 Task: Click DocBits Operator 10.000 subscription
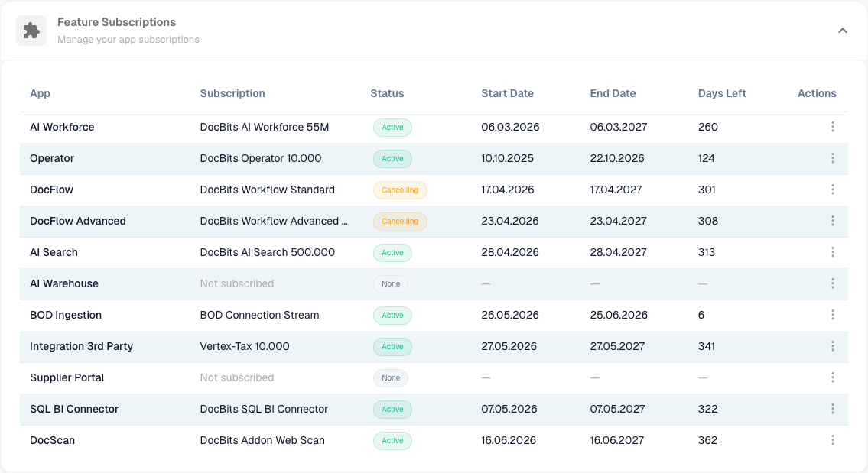pos(261,159)
